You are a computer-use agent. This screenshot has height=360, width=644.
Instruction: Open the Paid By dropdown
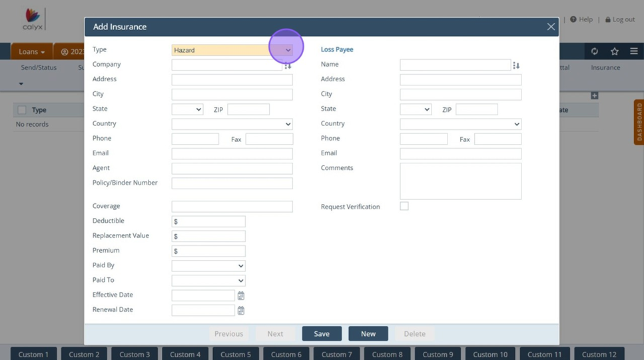[208, 266]
